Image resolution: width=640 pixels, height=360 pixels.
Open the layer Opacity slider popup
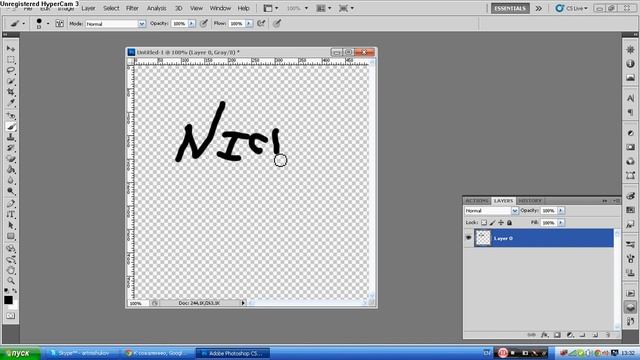[561, 211]
